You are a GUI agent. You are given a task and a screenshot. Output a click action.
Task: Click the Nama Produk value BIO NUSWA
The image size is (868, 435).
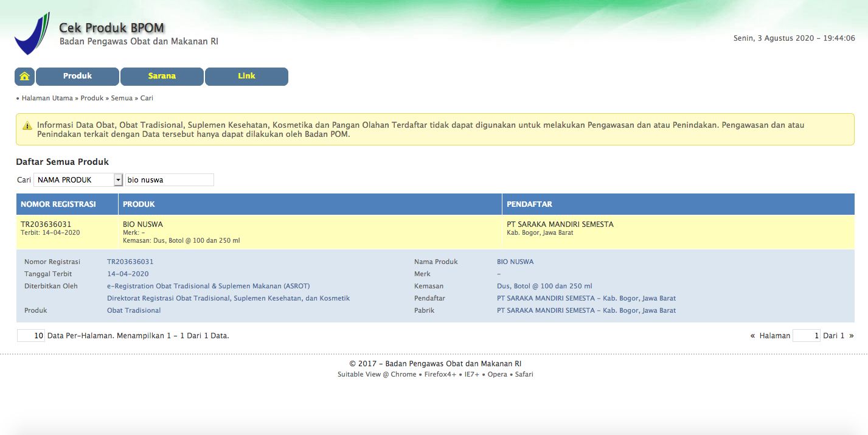pos(515,262)
